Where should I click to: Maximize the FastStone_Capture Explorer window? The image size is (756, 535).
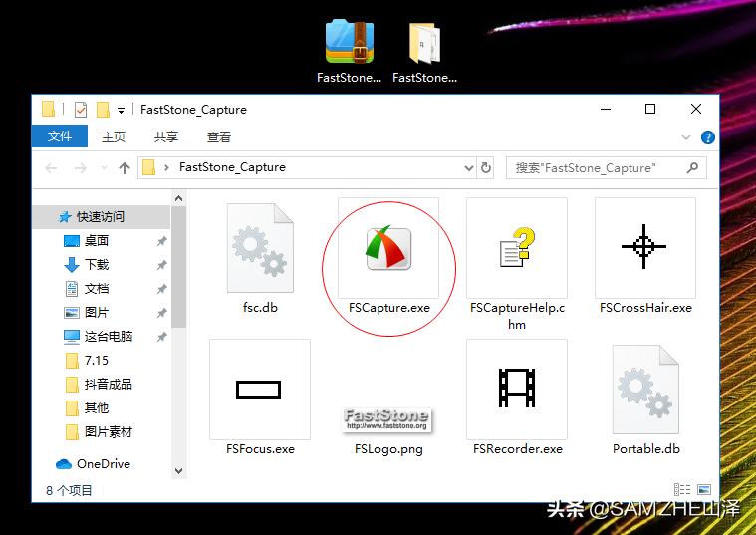[650, 109]
